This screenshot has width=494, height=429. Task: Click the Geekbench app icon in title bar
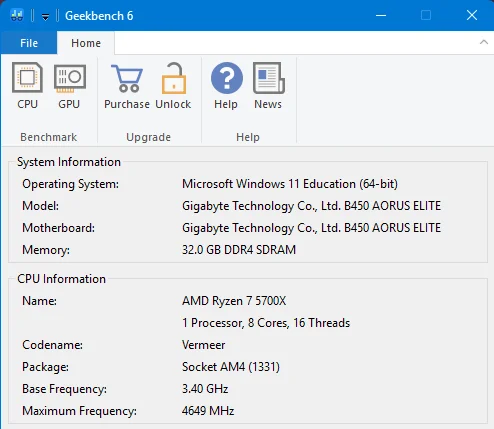point(17,15)
